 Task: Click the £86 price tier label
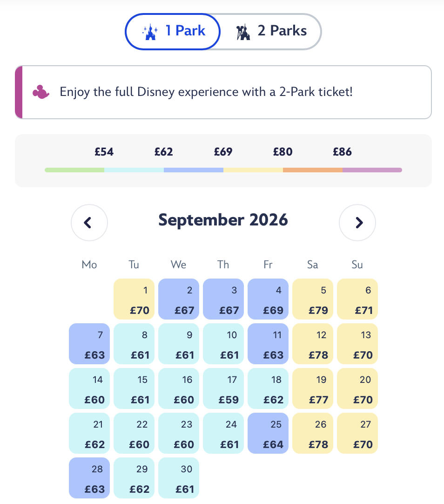click(343, 152)
